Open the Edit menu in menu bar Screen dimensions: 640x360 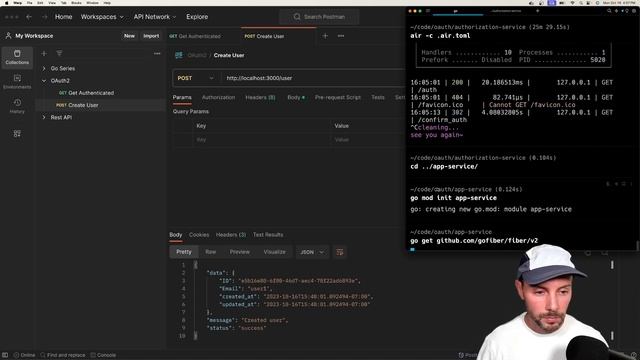tap(40, 3)
